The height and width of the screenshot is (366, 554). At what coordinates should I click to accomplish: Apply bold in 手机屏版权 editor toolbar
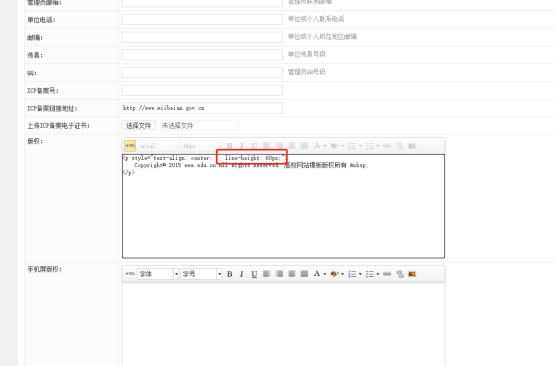(230, 274)
